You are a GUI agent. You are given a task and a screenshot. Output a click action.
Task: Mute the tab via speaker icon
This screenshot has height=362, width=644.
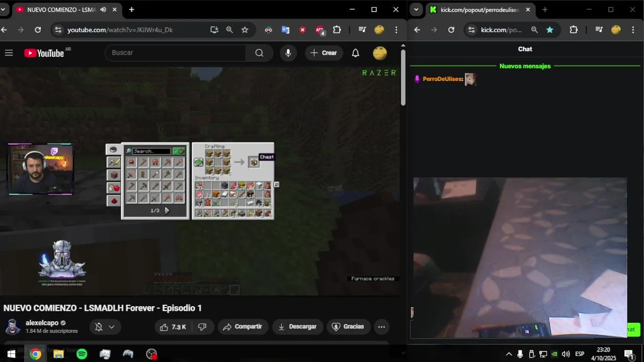(103, 10)
